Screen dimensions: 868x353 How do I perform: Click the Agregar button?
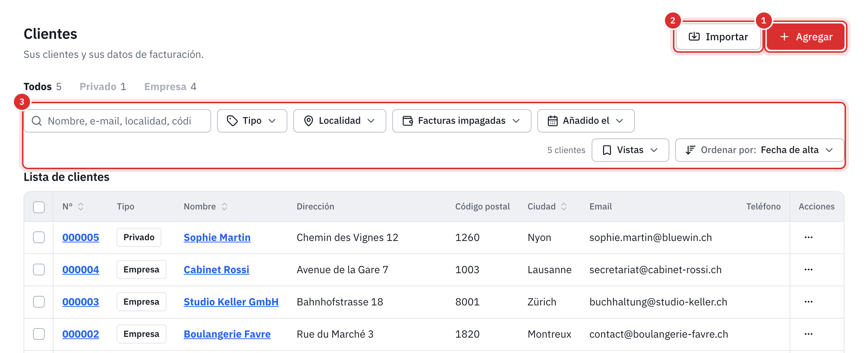(806, 37)
